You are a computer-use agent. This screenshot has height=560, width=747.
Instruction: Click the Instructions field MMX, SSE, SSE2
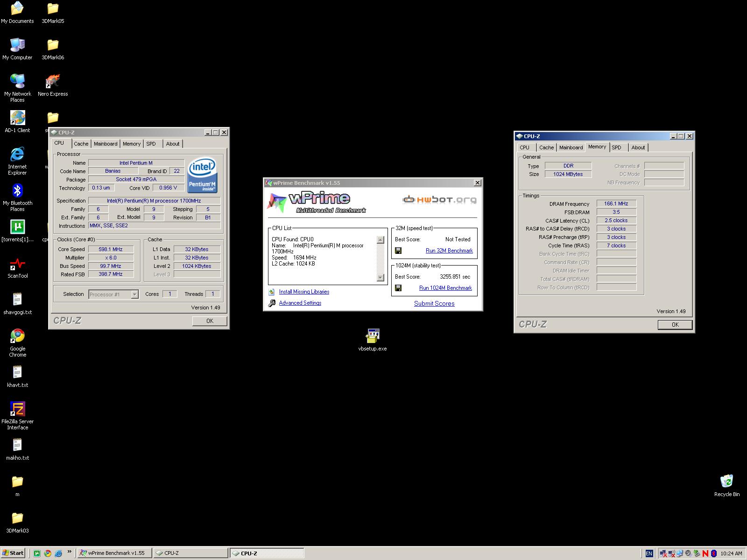(154, 225)
